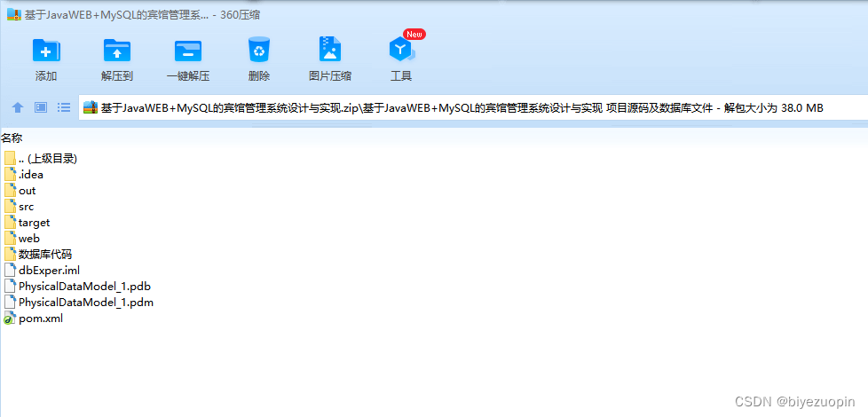Click the 添加 label under the add icon
This screenshot has width=868, height=417.
pos(46,76)
